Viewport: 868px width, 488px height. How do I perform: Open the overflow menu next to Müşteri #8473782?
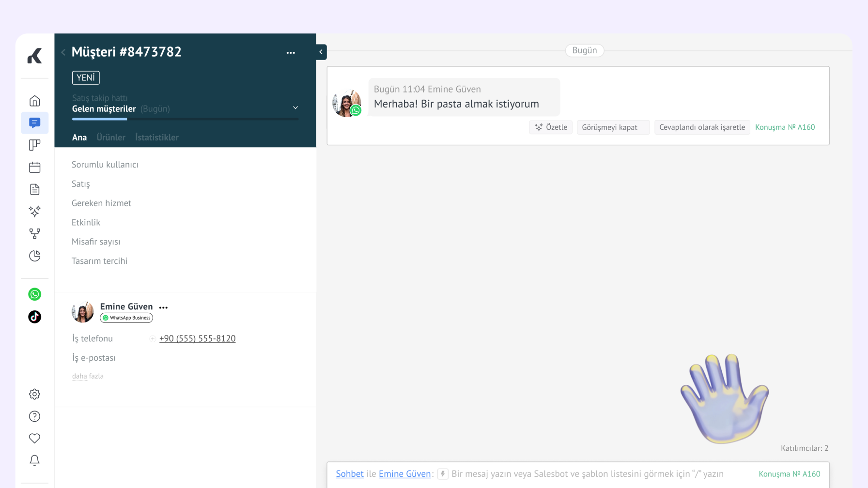point(291,52)
